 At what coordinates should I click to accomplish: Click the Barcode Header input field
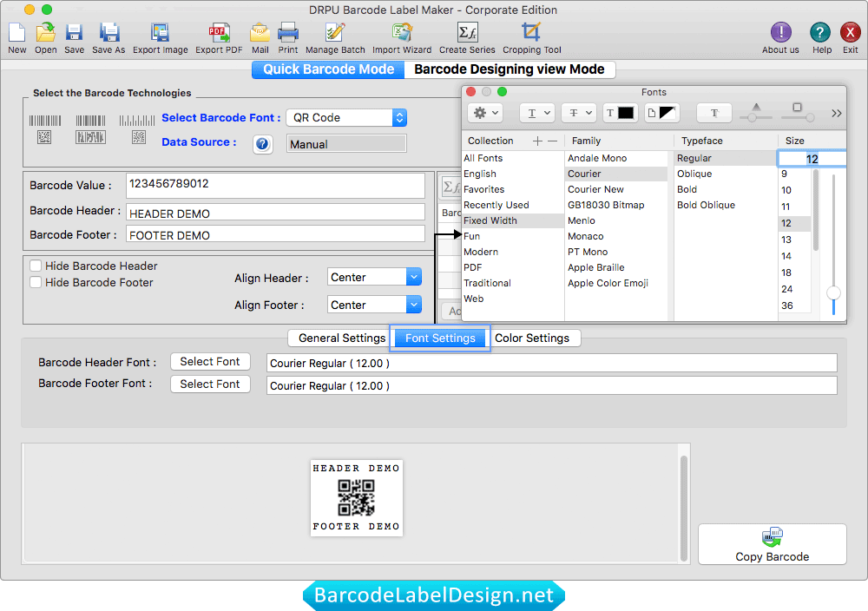(x=275, y=214)
